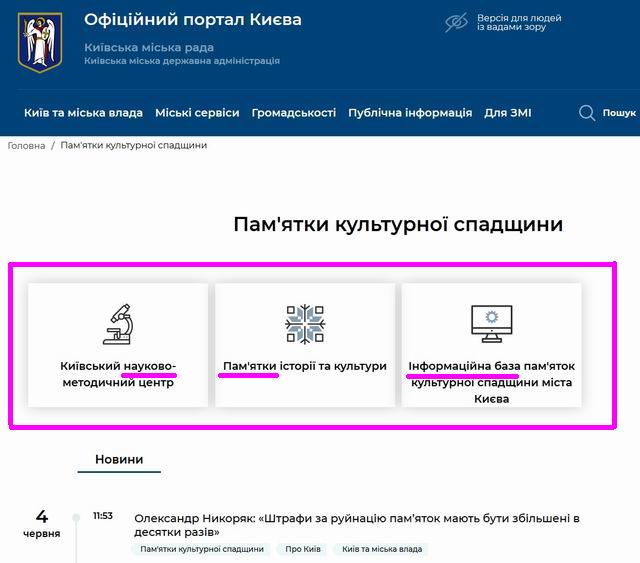Click the "Про Київ" tag
The image size is (640, 563).
303,549
